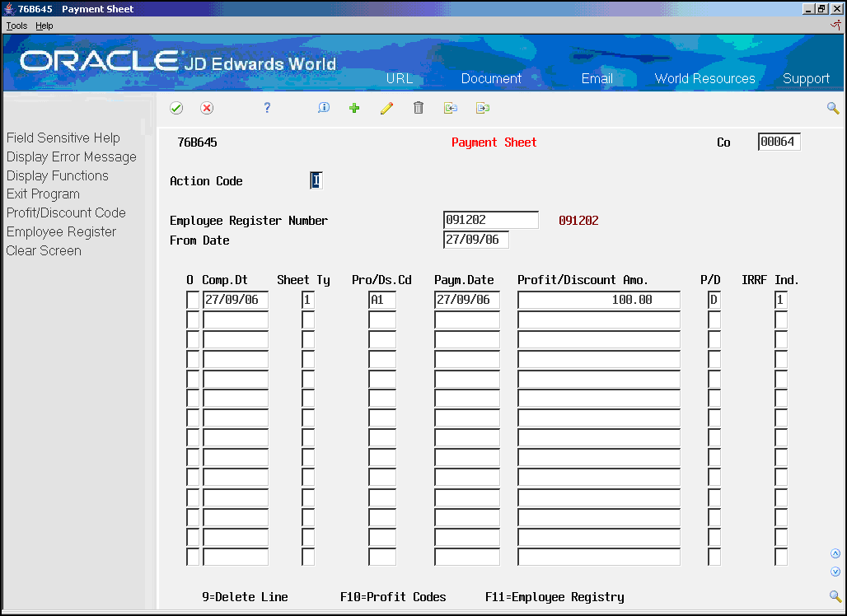Click the From Date field
Screen dimensions: 847x616
(x=476, y=240)
